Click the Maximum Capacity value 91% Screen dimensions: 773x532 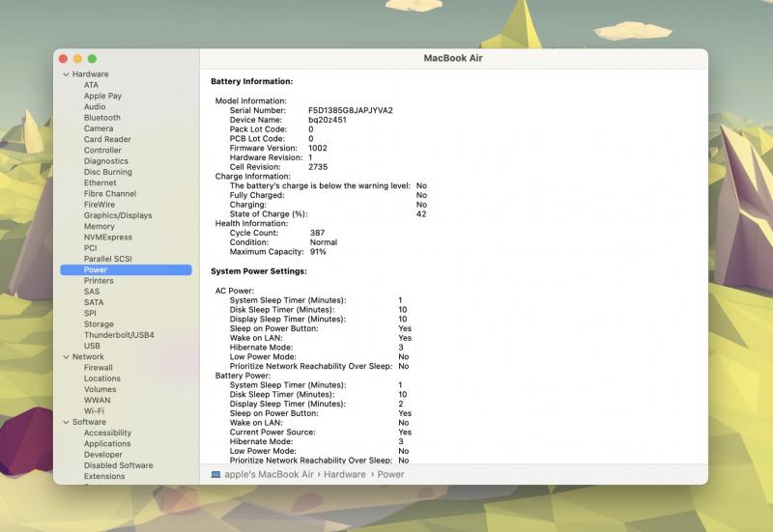[318, 252]
